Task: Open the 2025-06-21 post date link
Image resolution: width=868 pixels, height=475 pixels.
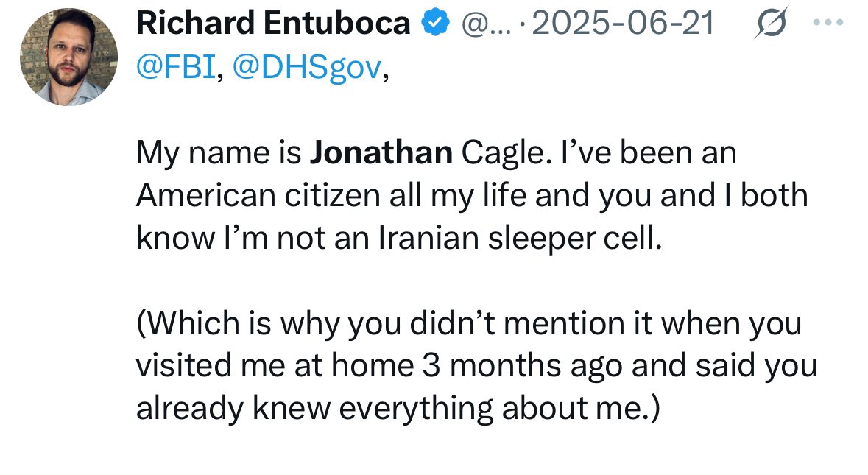Action: pos(623,24)
